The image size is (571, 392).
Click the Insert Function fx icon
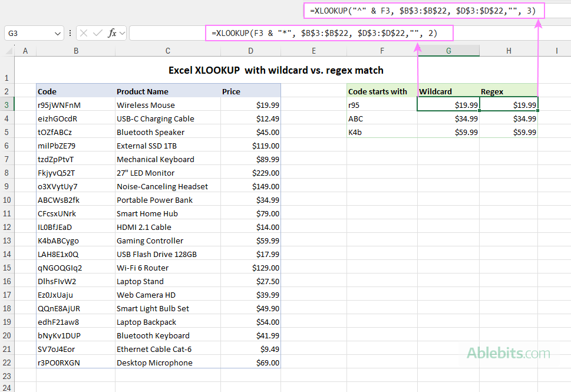[x=112, y=33]
